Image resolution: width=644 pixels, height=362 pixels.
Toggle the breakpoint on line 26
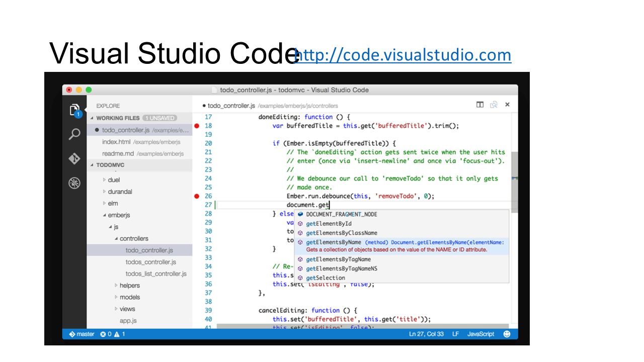point(197,196)
